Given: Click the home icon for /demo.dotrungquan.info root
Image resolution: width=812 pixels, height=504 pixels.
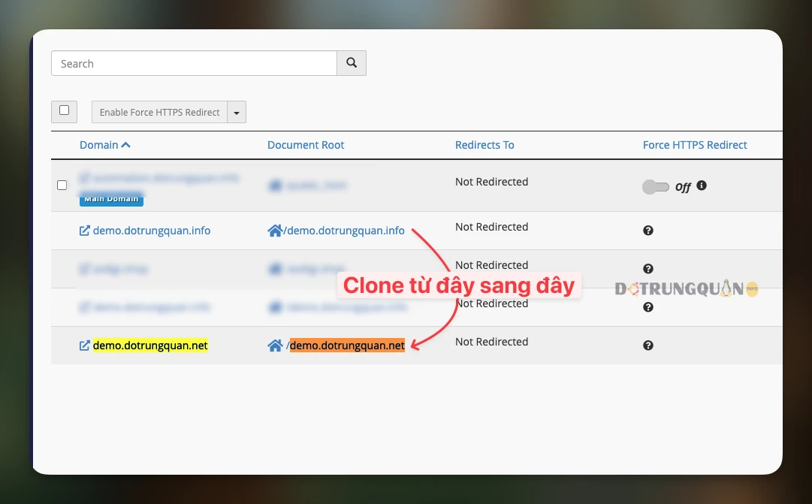Looking at the screenshot, I should click(274, 231).
